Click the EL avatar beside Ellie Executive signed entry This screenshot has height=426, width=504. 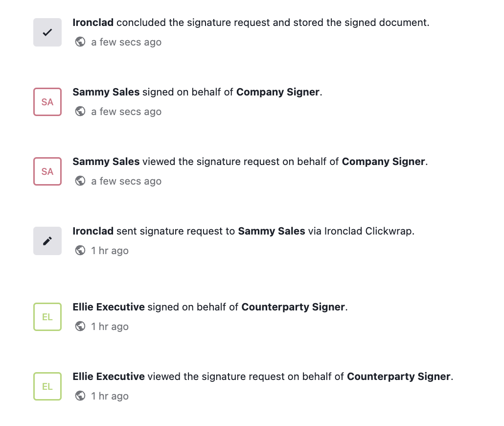tap(47, 317)
